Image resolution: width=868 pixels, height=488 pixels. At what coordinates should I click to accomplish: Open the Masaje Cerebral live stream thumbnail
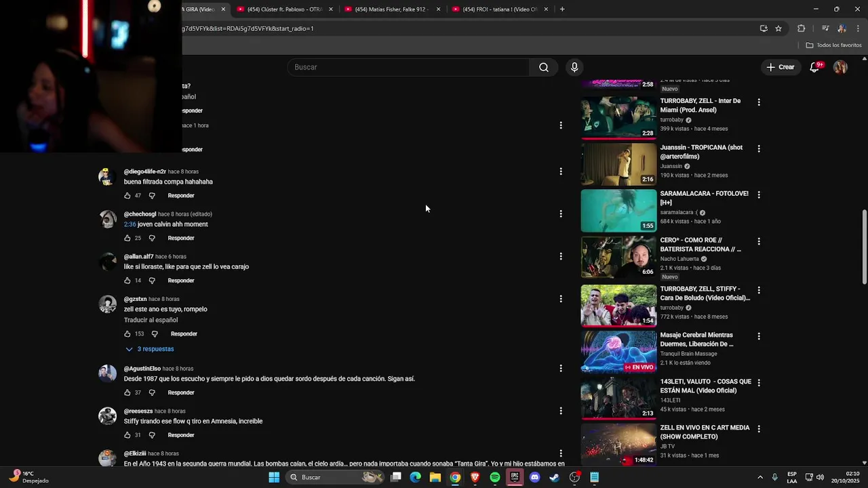click(618, 352)
